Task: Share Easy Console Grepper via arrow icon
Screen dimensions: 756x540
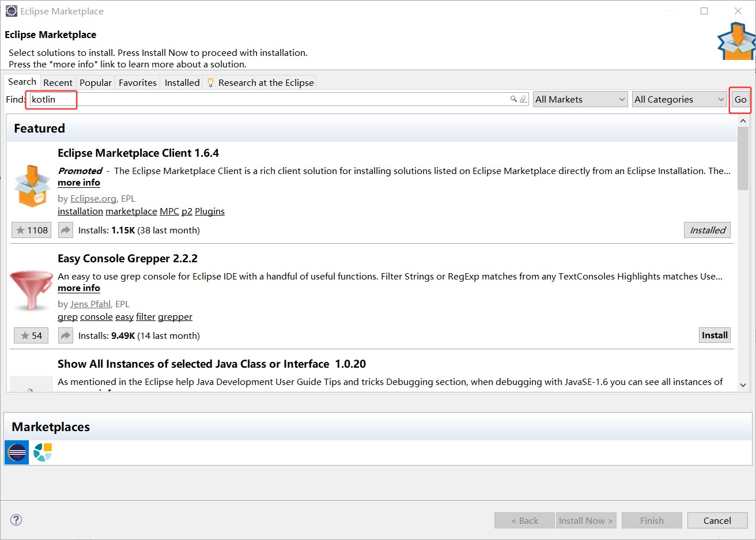Action: pyautogui.click(x=66, y=335)
